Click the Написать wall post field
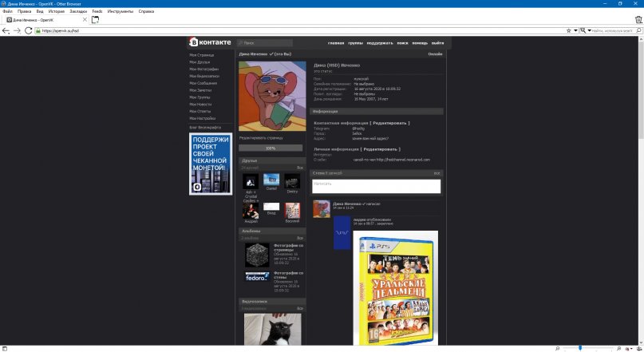The width and height of the screenshot is (644, 352). click(x=376, y=186)
